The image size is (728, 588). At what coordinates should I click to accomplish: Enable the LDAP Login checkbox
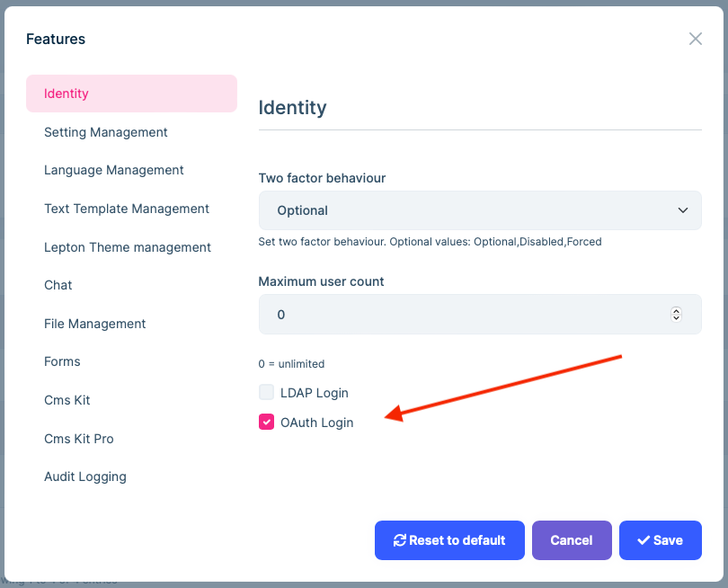tap(266, 392)
